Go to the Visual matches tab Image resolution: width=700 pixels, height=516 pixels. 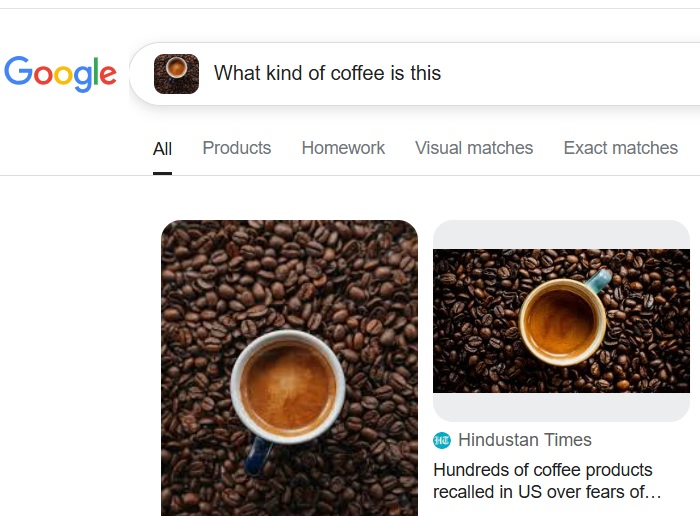[474, 148]
